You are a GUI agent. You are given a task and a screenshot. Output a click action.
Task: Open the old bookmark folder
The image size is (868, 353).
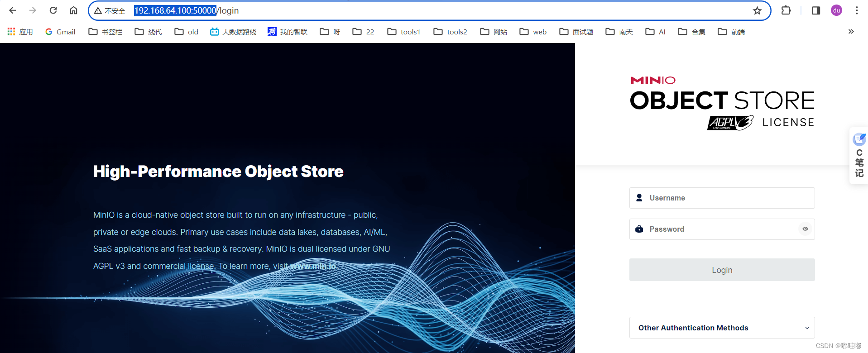pos(187,32)
